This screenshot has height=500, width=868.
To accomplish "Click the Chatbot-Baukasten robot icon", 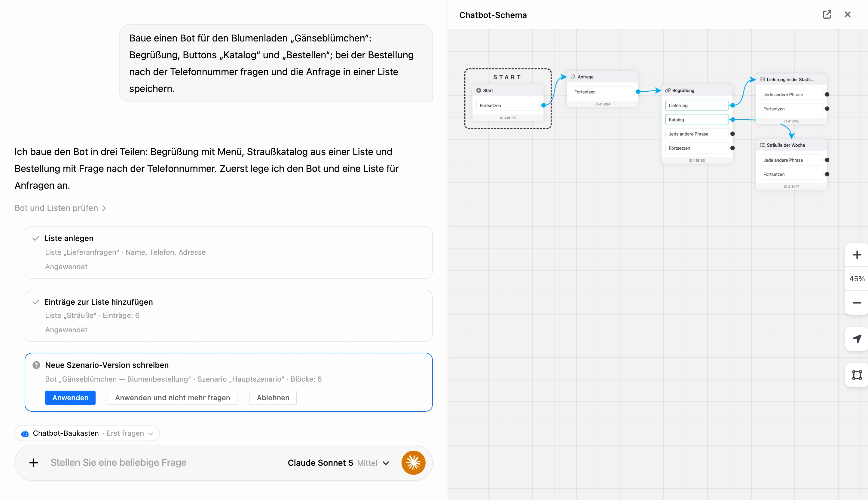I will [25, 433].
